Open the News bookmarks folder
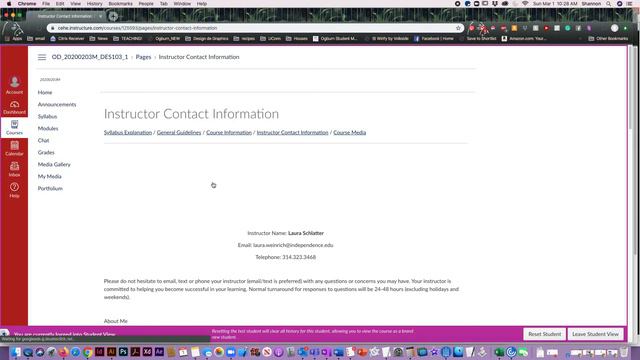Viewport: 640px width, 360px height. pos(98,39)
